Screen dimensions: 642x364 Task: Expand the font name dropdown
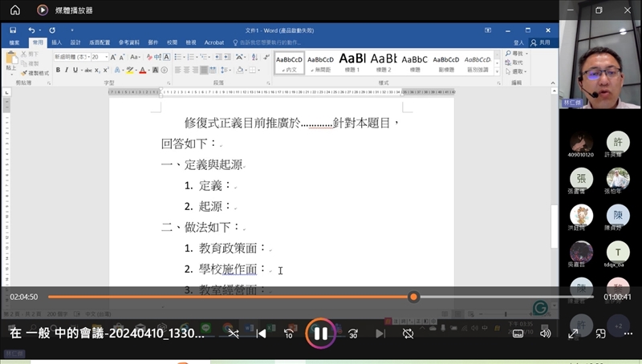(87, 58)
